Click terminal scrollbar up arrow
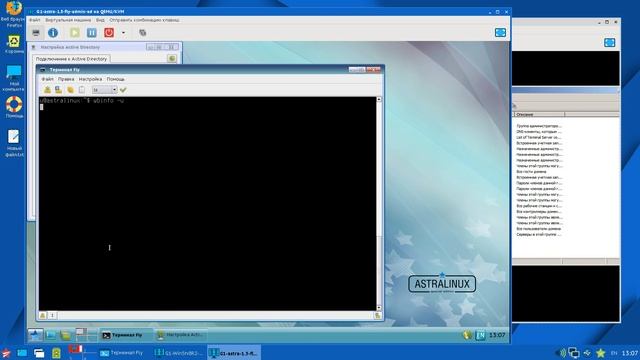Viewport: 640px width, 360px height. [x=379, y=100]
